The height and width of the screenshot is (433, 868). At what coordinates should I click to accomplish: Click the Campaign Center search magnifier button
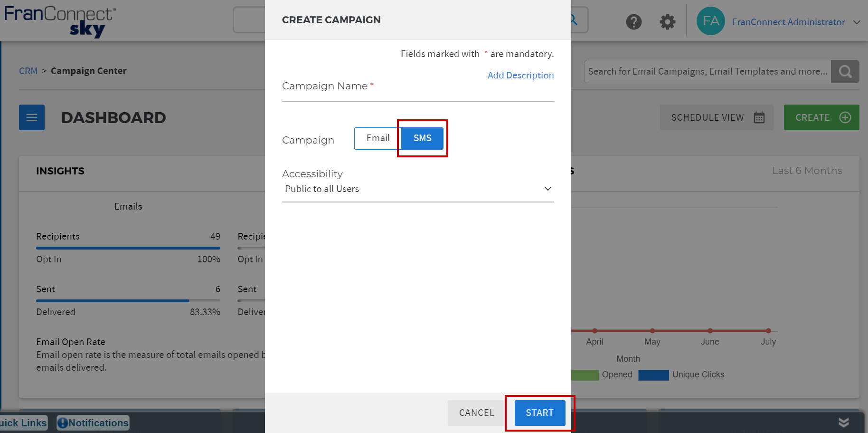point(845,71)
